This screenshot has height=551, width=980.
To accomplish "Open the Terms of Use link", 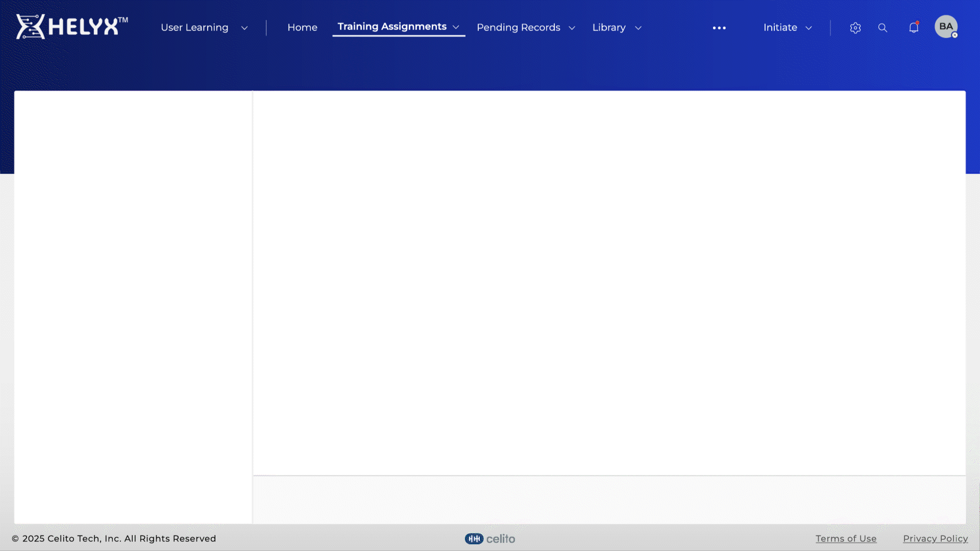I will tap(846, 539).
